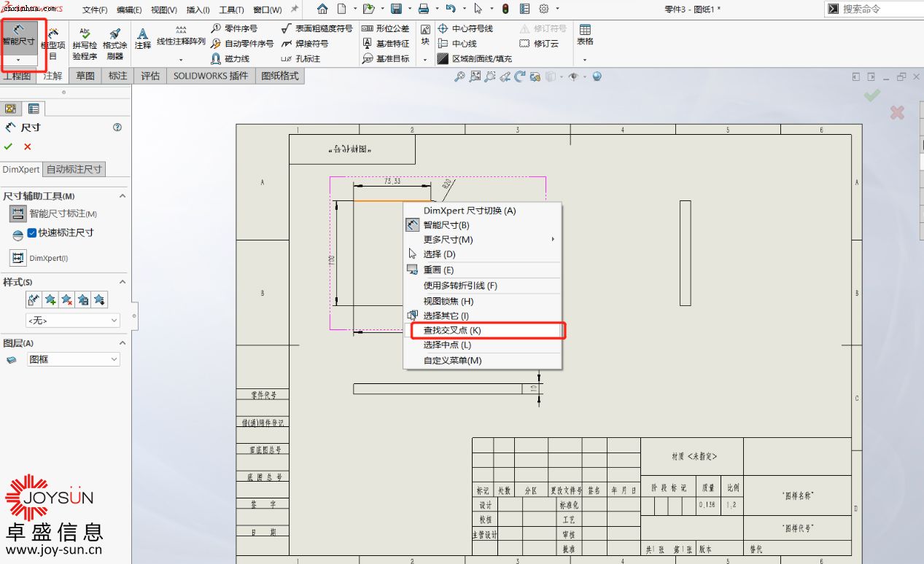Open the 块 block tool
Screen dimensions: 924x564
tap(425, 35)
